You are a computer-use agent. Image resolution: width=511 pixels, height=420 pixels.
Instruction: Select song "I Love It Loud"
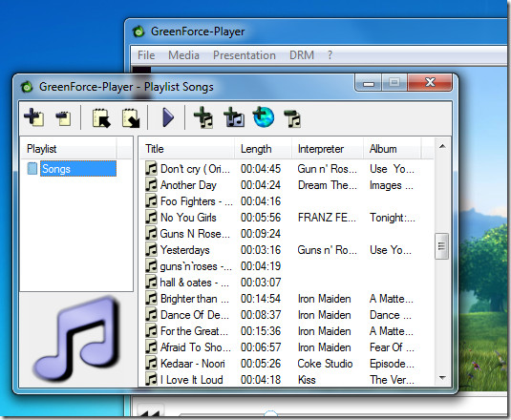(192, 380)
